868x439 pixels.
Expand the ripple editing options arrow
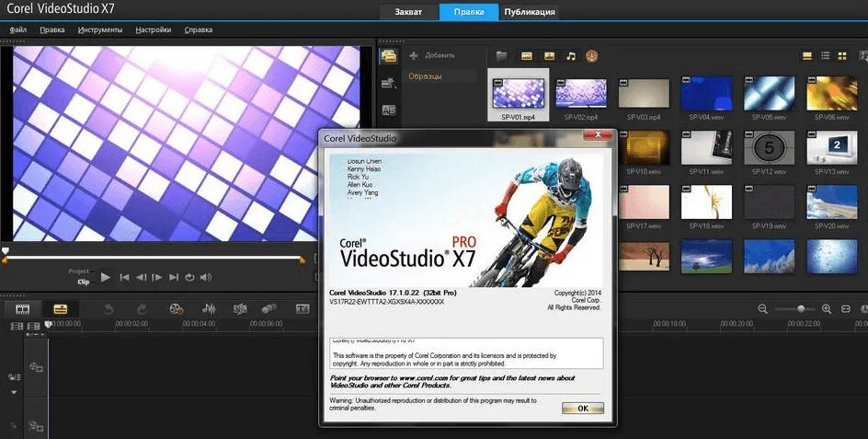click(x=14, y=392)
